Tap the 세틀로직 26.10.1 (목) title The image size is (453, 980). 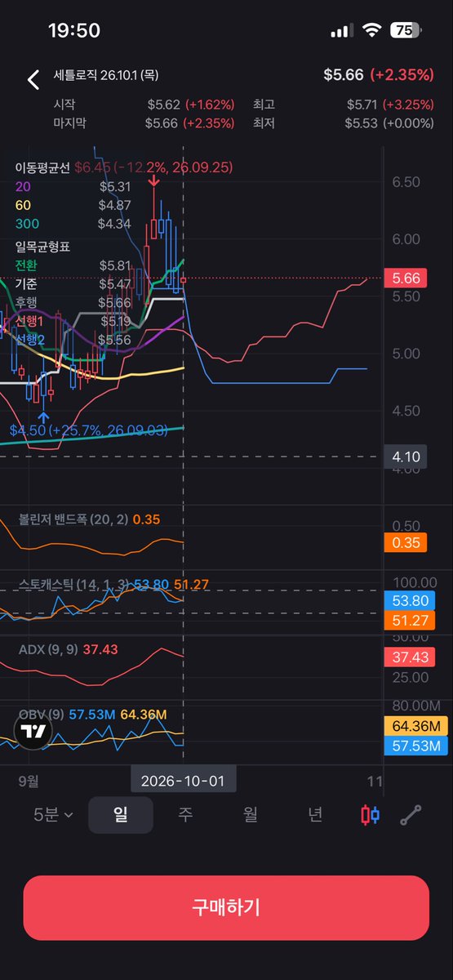[x=105, y=75]
